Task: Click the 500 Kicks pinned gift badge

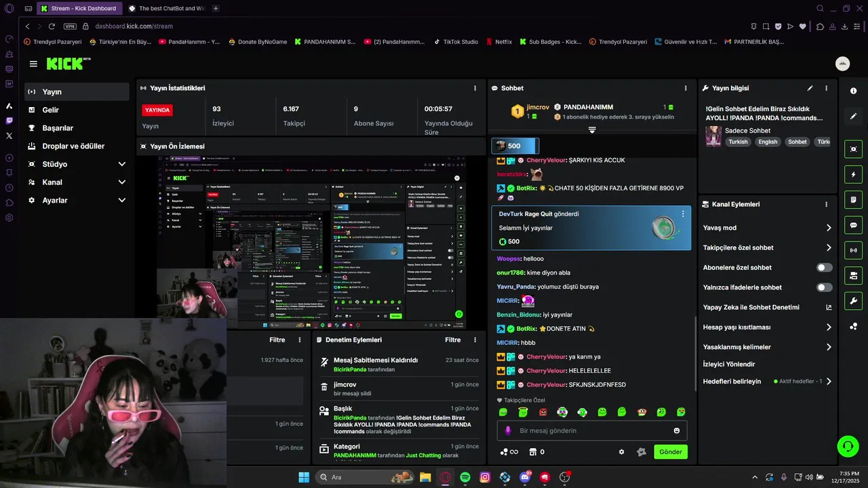Action: click(x=515, y=146)
